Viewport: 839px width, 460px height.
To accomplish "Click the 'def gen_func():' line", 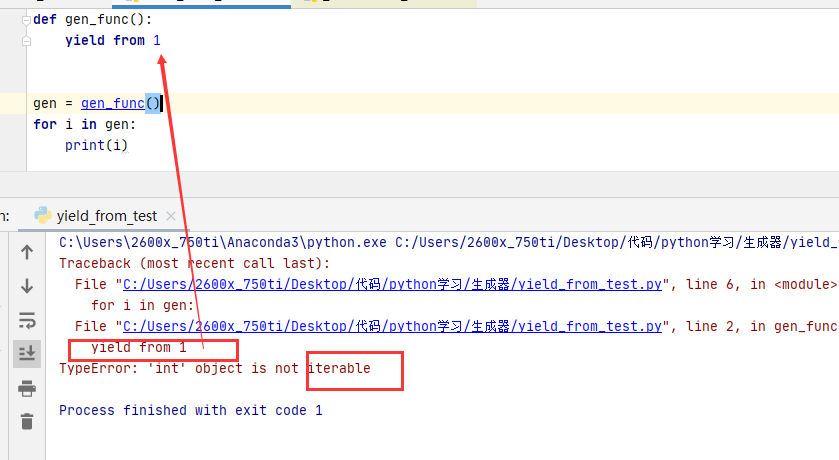I will coord(93,20).
